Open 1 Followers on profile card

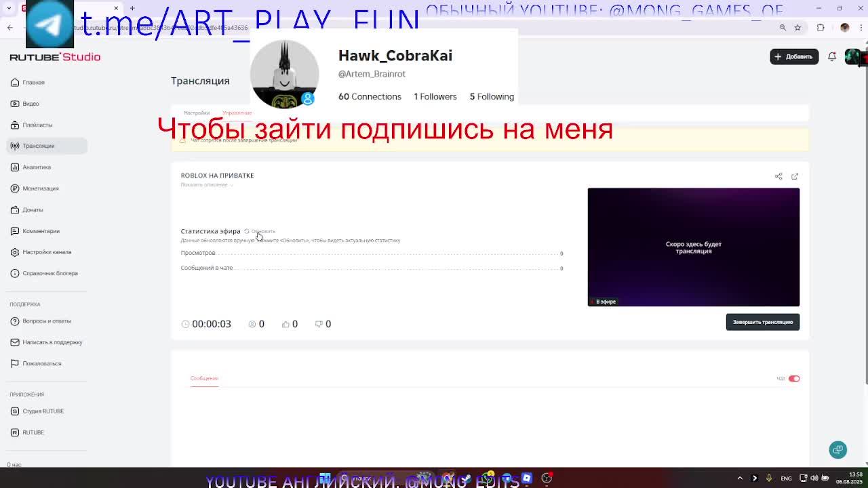click(435, 97)
